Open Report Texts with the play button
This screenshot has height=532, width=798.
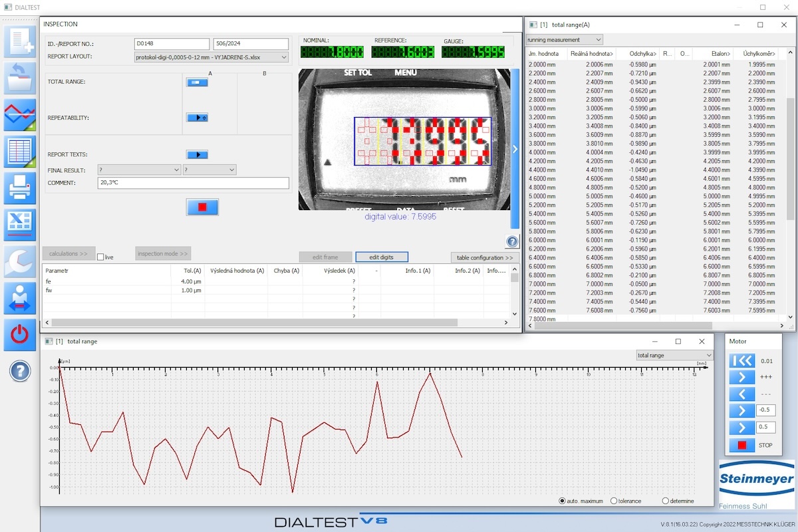197,154
